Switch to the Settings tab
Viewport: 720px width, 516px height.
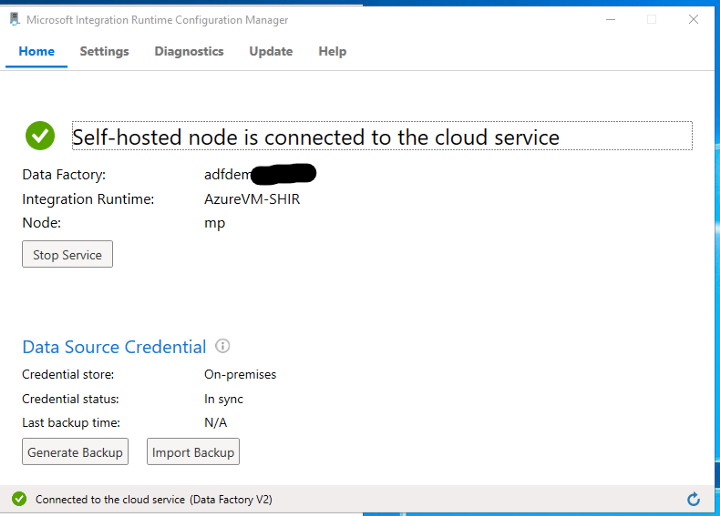[x=104, y=51]
